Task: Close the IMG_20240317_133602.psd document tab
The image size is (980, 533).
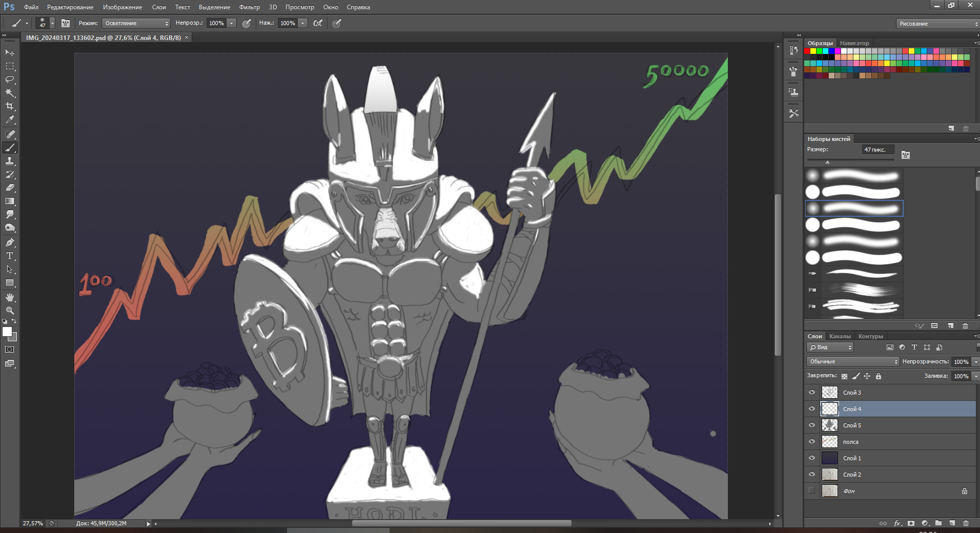Action: point(187,37)
